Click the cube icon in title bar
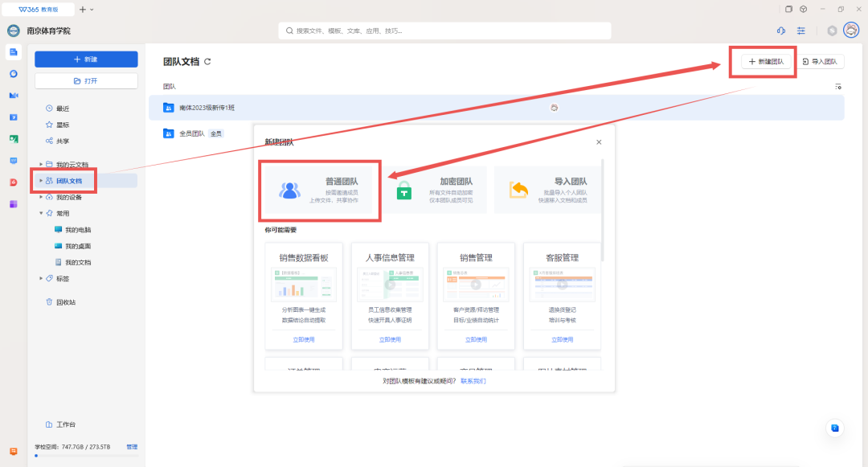Screen dimensions: 868x467 point(803,9)
